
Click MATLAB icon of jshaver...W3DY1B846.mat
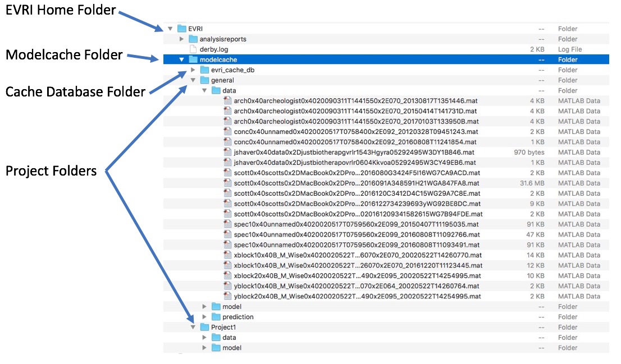click(227, 152)
